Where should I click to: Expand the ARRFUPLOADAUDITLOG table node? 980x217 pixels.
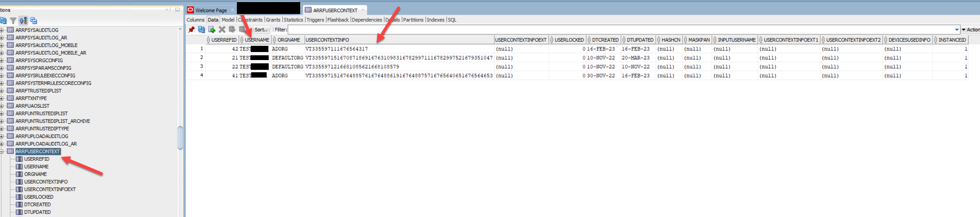click(2, 136)
